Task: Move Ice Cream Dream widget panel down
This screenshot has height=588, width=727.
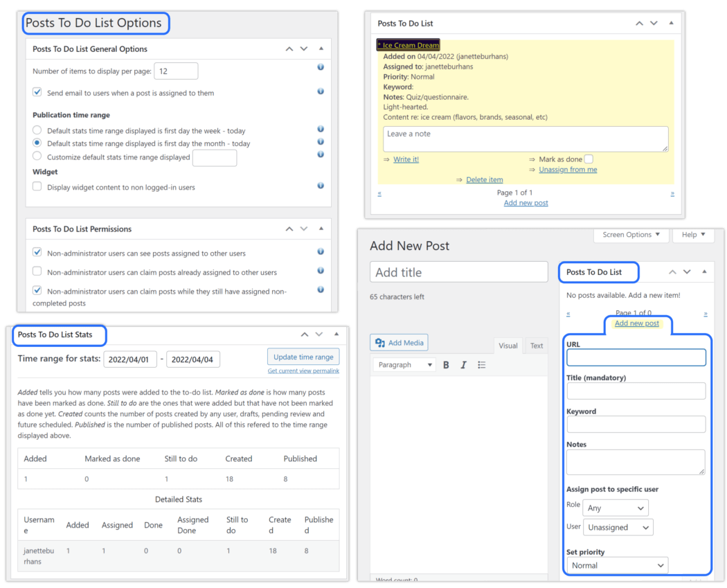Action: pyautogui.click(x=654, y=23)
